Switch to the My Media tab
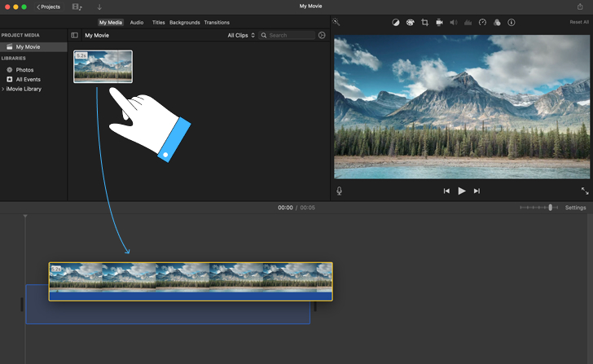Viewport: 593px width, 364px height. pos(111,22)
